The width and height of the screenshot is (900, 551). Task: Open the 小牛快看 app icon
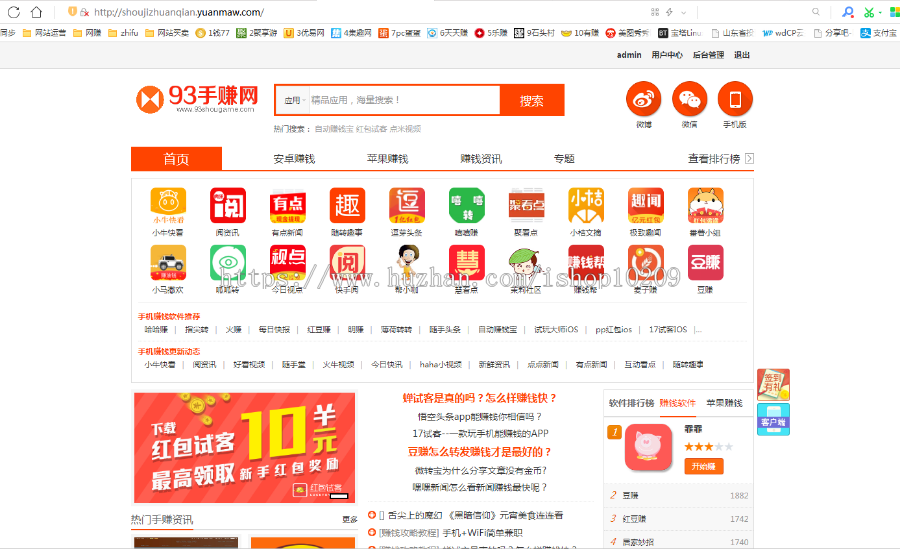pyautogui.click(x=168, y=205)
